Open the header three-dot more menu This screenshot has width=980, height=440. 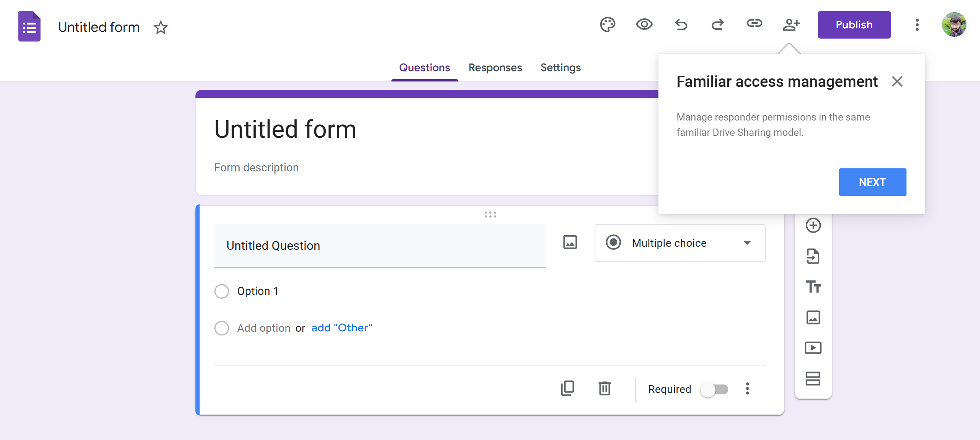point(917,25)
